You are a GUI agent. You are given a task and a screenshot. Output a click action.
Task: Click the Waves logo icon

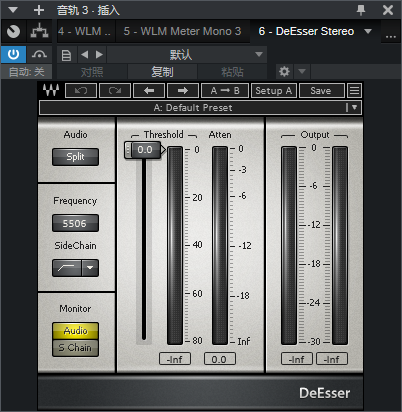51,90
